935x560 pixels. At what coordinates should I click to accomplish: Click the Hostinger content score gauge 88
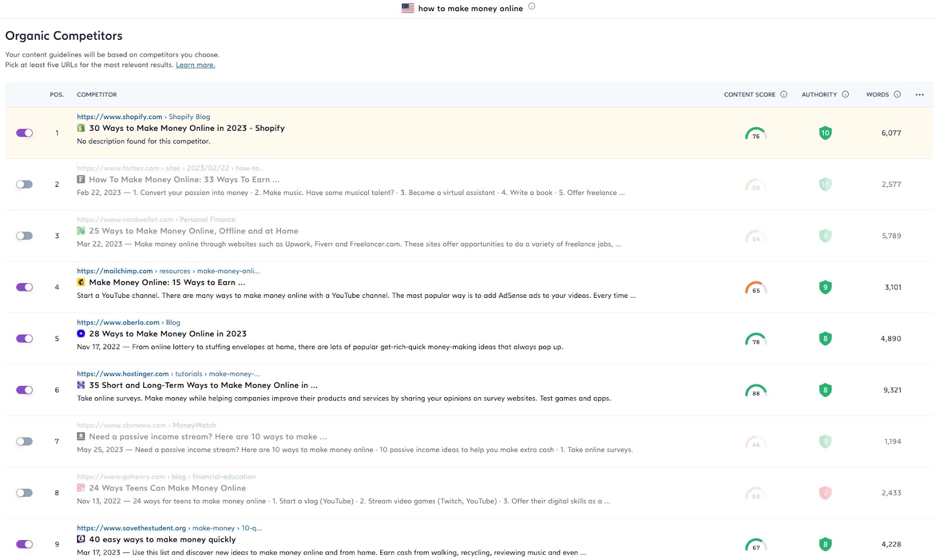(x=756, y=391)
